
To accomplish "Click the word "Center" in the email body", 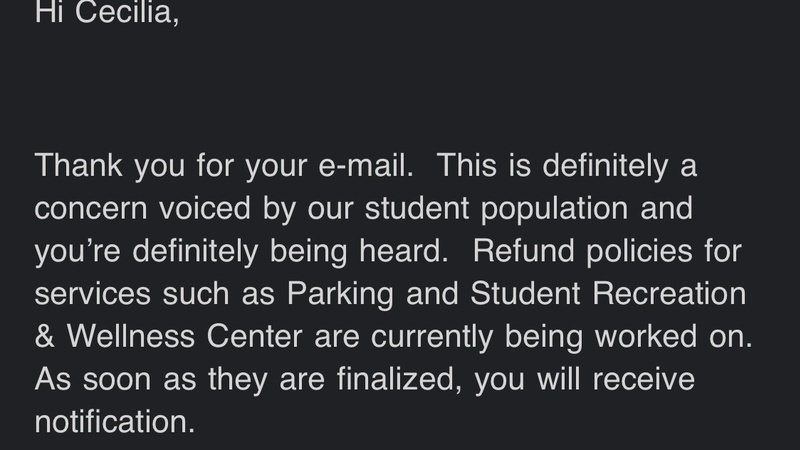I will (264, 338).
